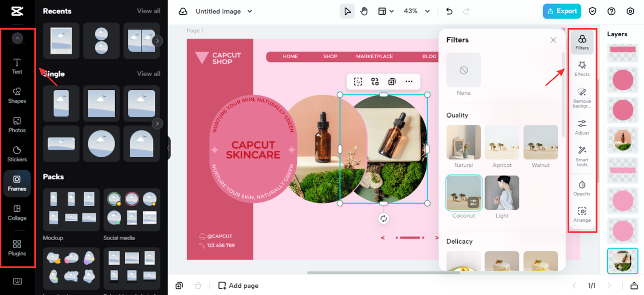Open the Shapes panel
Viewport: 644px width, 295px height.
[x=17, y=95]
